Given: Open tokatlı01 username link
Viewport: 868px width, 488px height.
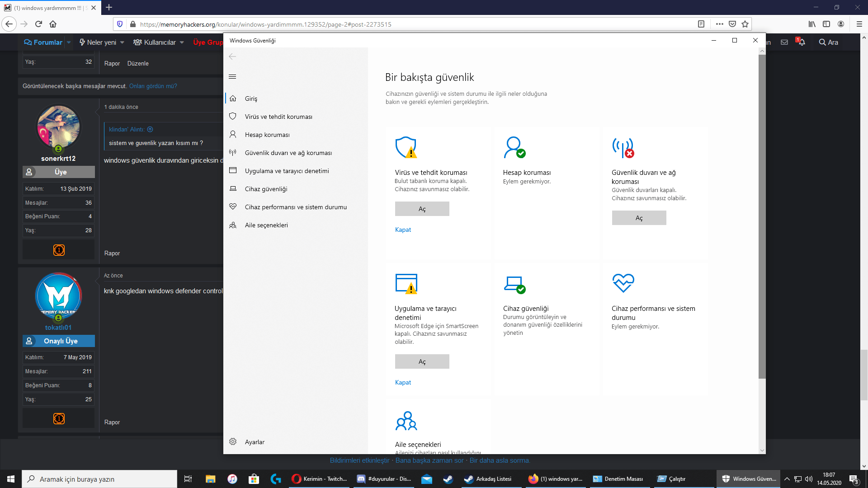Looking at the screenshot, I should coord(58,328).
